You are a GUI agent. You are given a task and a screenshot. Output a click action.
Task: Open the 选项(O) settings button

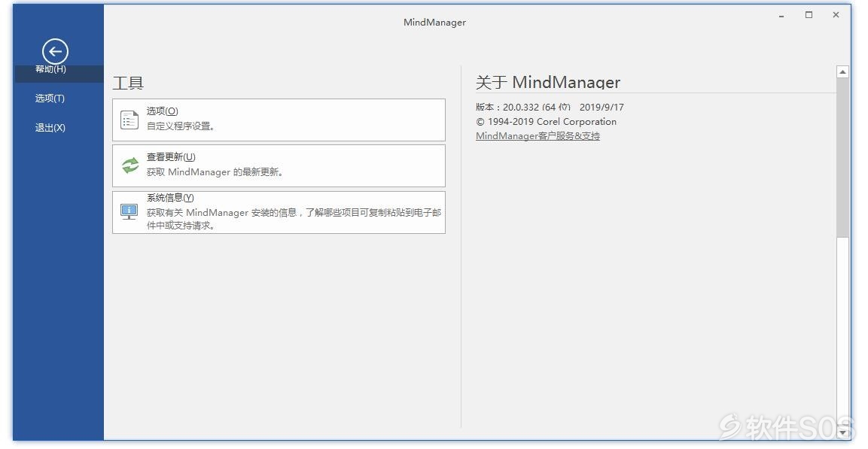[x=279, y=120]
